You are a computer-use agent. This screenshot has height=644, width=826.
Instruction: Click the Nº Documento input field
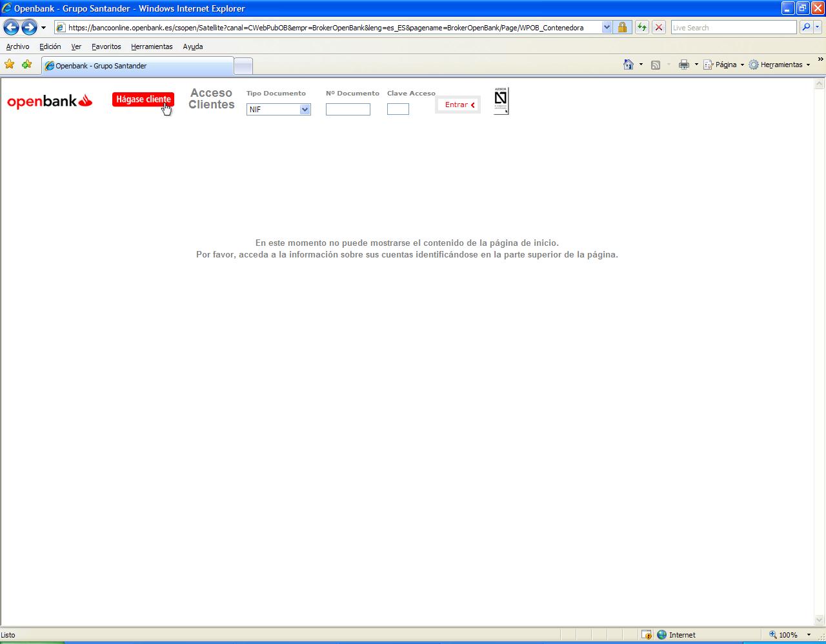(x=348, y=110)
